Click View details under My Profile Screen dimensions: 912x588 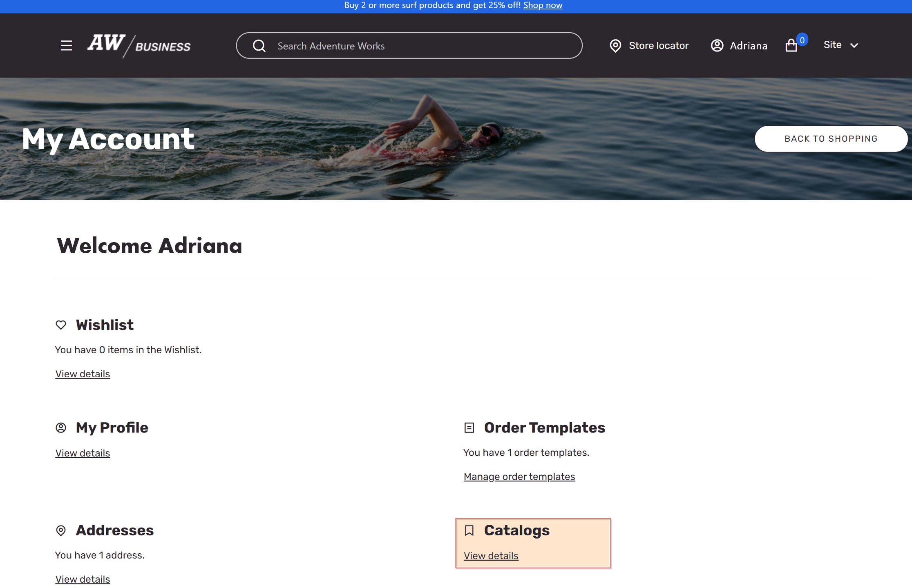(83, 453)
